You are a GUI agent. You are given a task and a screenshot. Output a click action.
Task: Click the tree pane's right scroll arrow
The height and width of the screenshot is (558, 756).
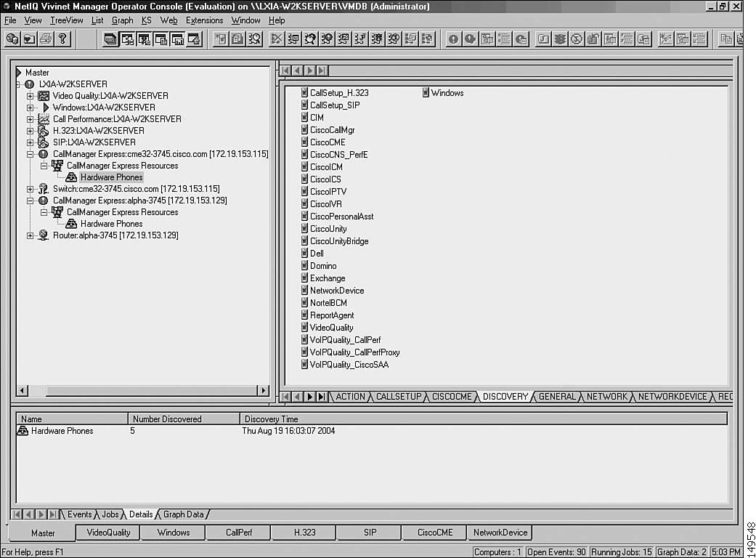coord(263,390)
